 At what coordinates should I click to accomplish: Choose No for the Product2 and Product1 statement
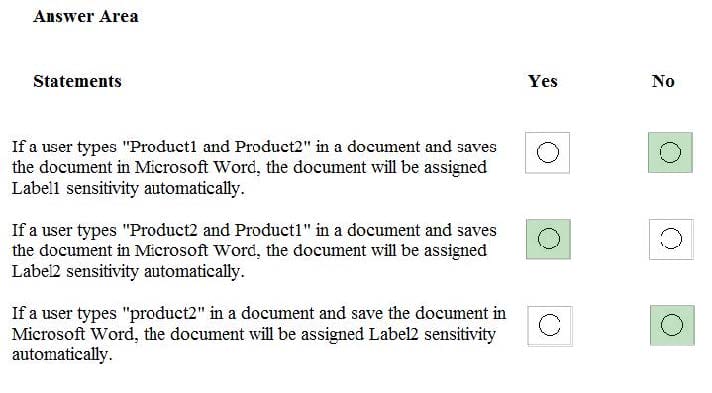671,239
